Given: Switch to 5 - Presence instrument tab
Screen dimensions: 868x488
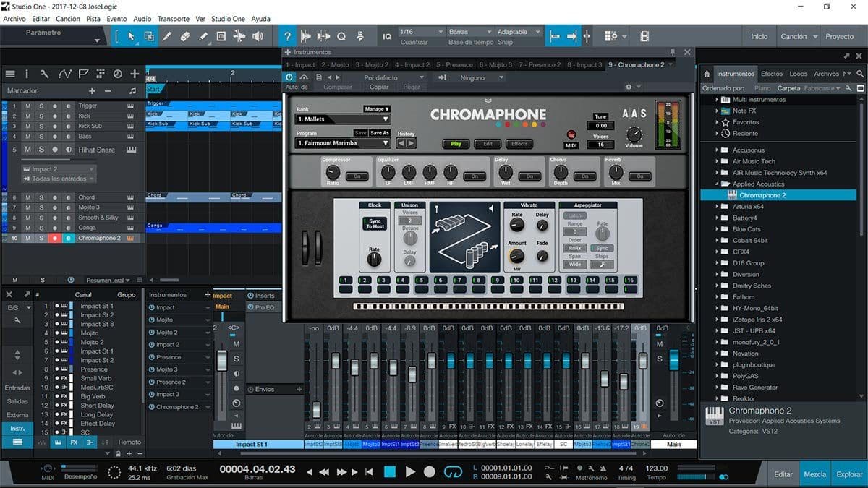Looking at the screenshot, I should click(454, 64).
